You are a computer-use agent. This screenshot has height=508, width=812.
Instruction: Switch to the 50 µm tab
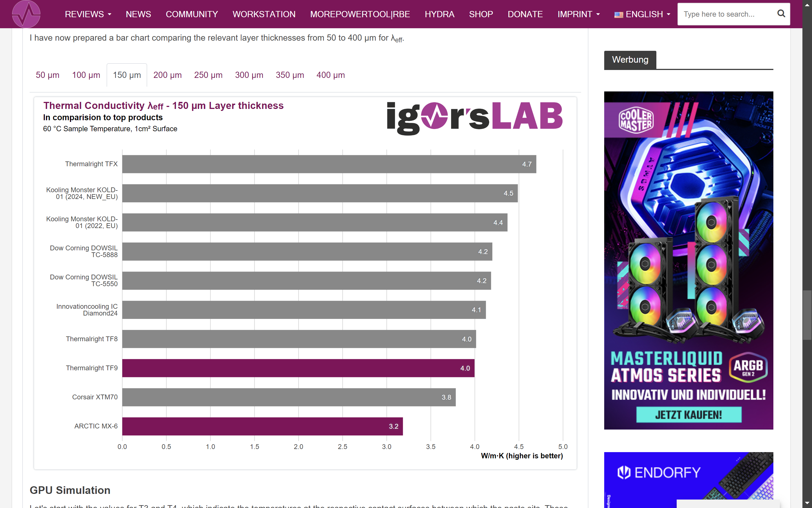point(48,75)
